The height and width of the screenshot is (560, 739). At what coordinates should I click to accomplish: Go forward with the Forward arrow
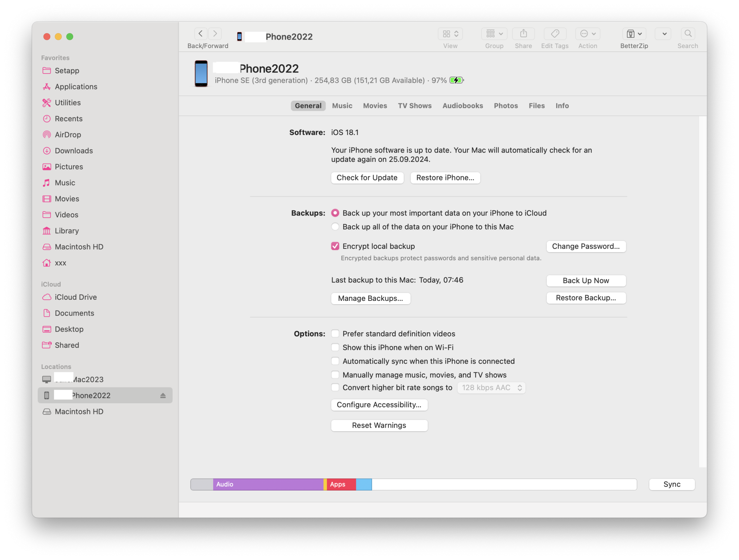point(215,34)
